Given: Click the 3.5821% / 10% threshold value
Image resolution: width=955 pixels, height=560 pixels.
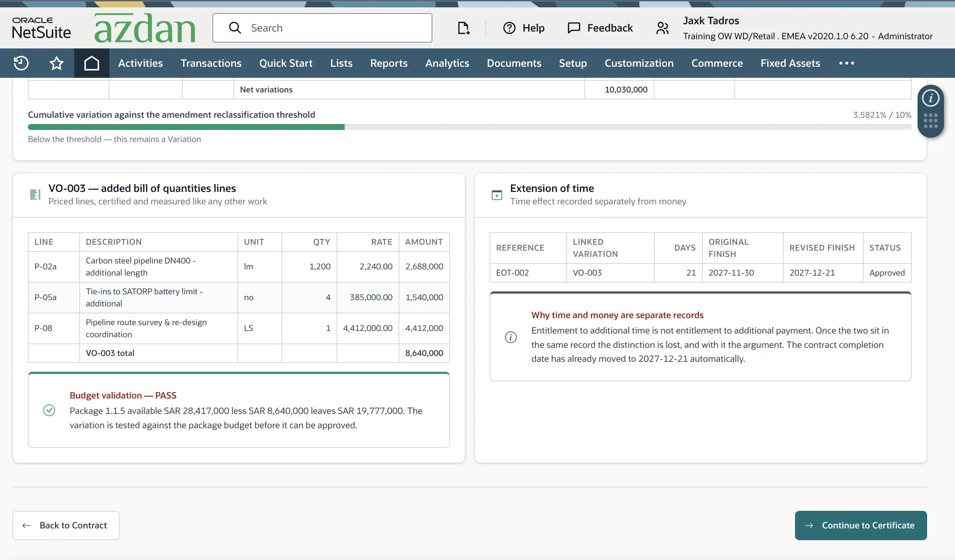Looking at the screenshot, I should 882,115.
